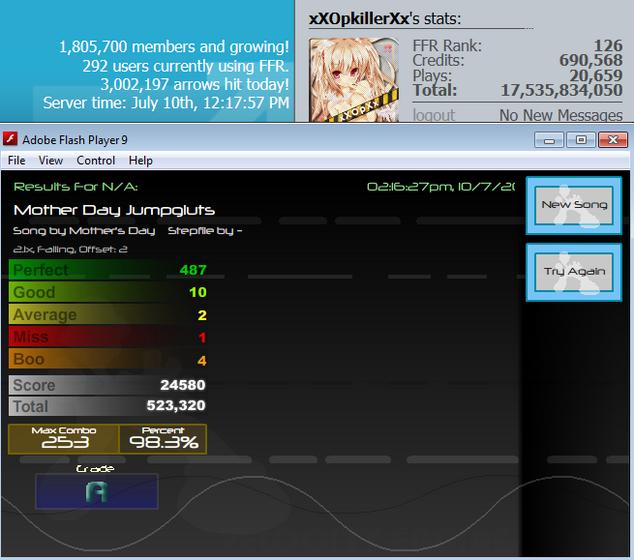
Task: Close the Adobe Flash Player window
Action: tap(613, 140)
